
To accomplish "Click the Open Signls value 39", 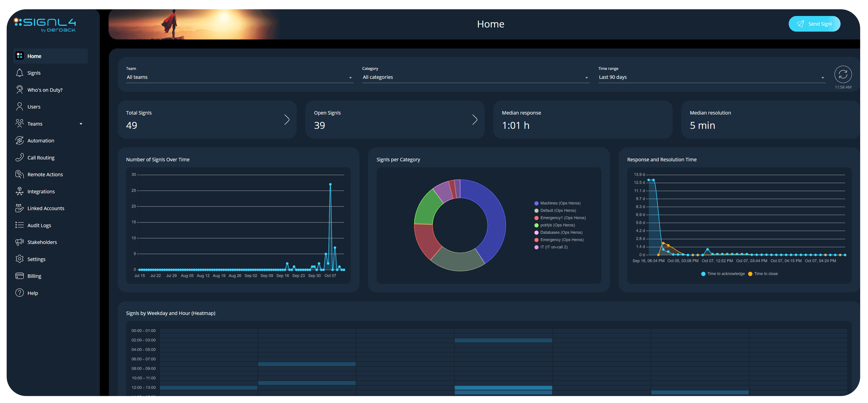I will 319,126.
